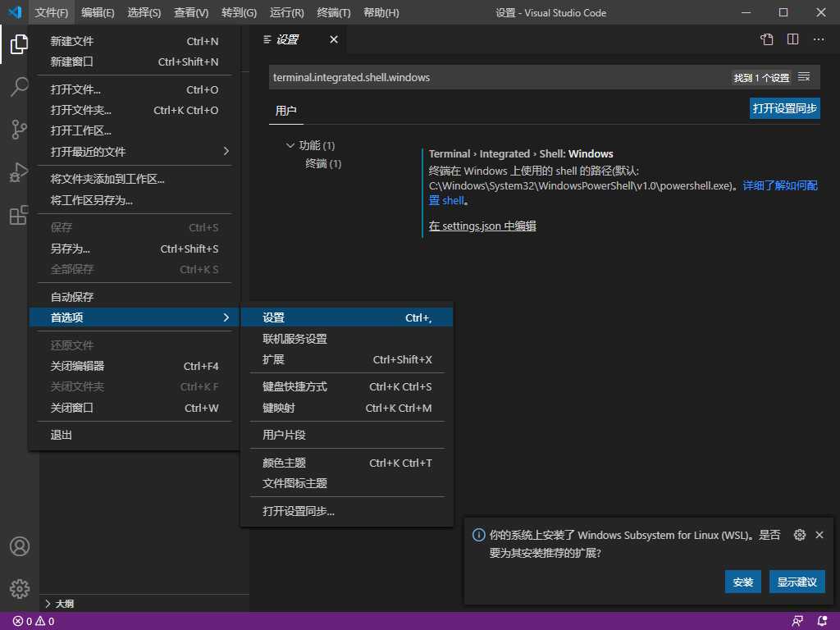The image size is (840, 630).
Task: Collapse the 功能 (1) settings tree node
Action: (290, 145)
